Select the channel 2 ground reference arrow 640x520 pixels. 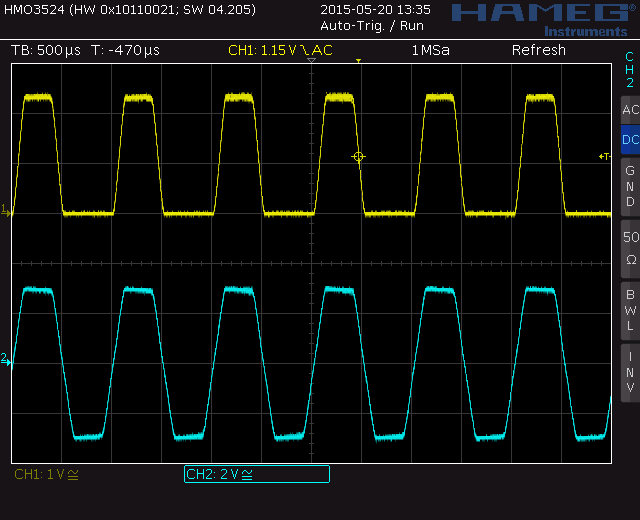6,361
